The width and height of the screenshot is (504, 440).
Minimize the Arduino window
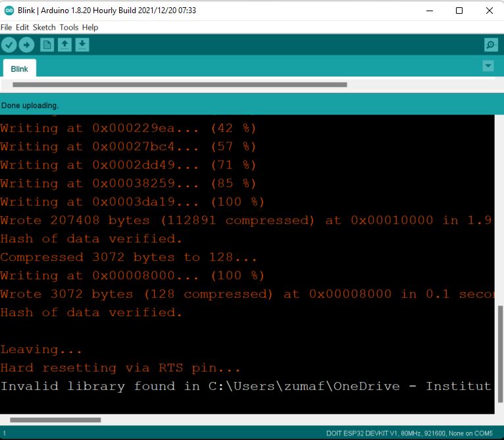(430, 11)
